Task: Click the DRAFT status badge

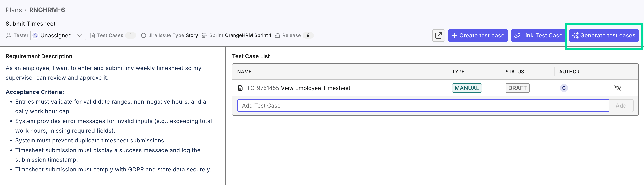Action: (x=517, y=88)
